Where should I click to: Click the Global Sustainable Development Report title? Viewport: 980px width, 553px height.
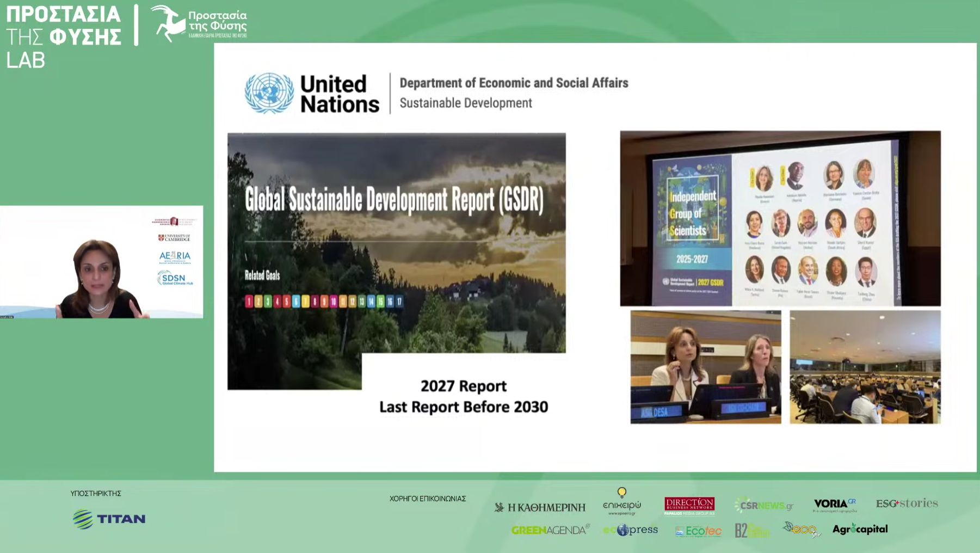(394, 199)
